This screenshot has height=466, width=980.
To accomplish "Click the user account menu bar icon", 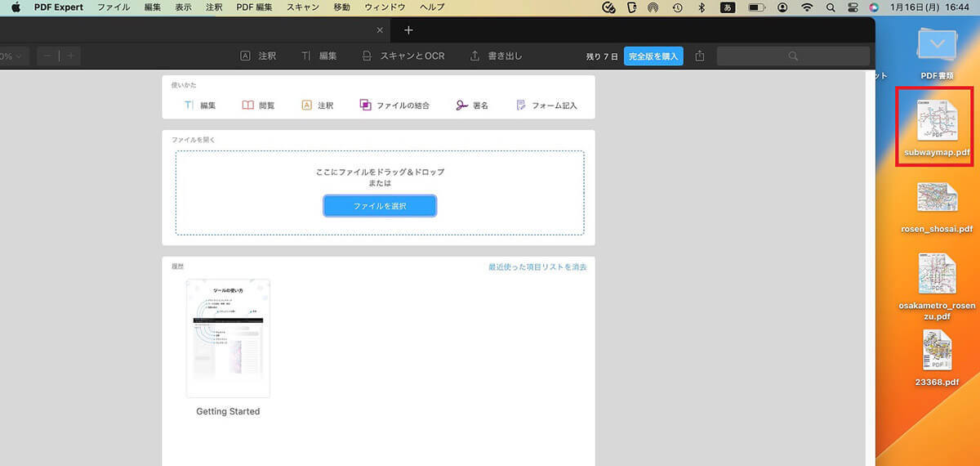I will (783, 7).
